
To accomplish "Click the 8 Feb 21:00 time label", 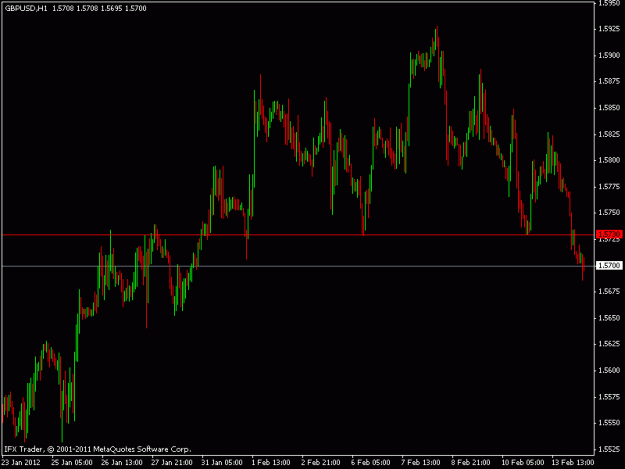I will click(471, 462).
